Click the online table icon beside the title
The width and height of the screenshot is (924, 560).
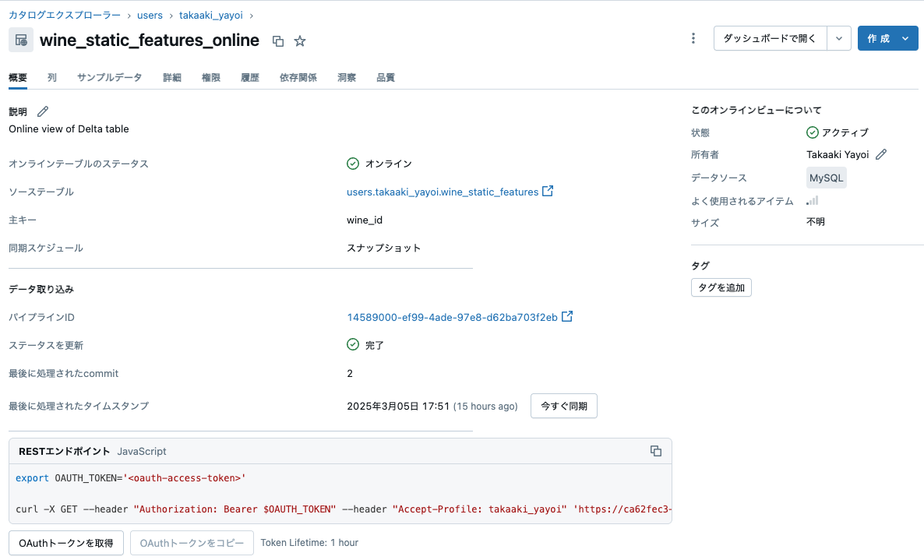pyautogui.click(x=19, y=40)
